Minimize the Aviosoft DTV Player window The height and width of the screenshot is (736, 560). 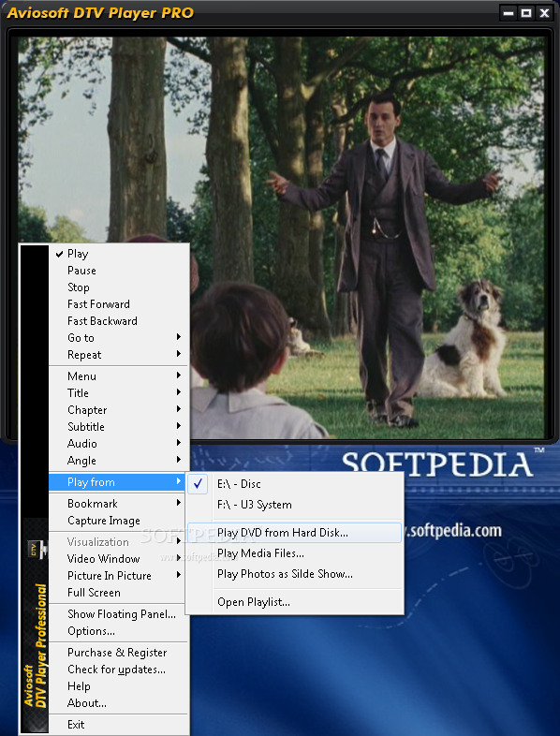[508, 13]
